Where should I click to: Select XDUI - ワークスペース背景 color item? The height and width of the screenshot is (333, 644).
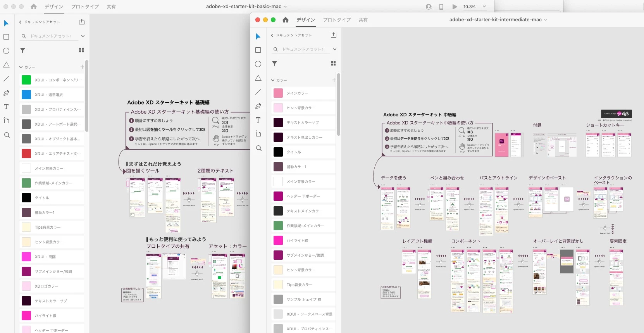[303, 314]
